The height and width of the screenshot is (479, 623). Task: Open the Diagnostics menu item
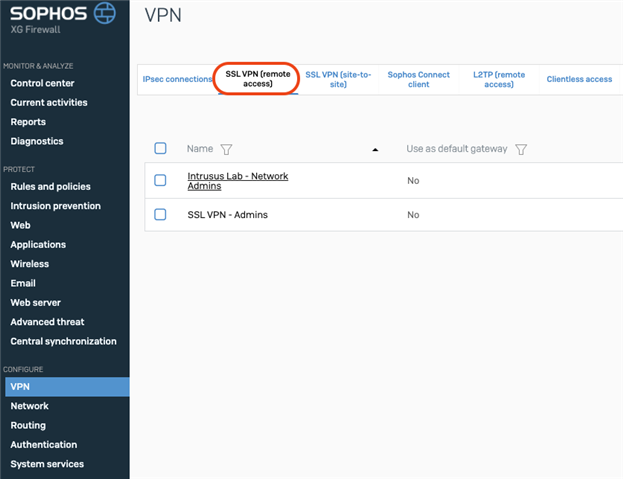point(37,141)
